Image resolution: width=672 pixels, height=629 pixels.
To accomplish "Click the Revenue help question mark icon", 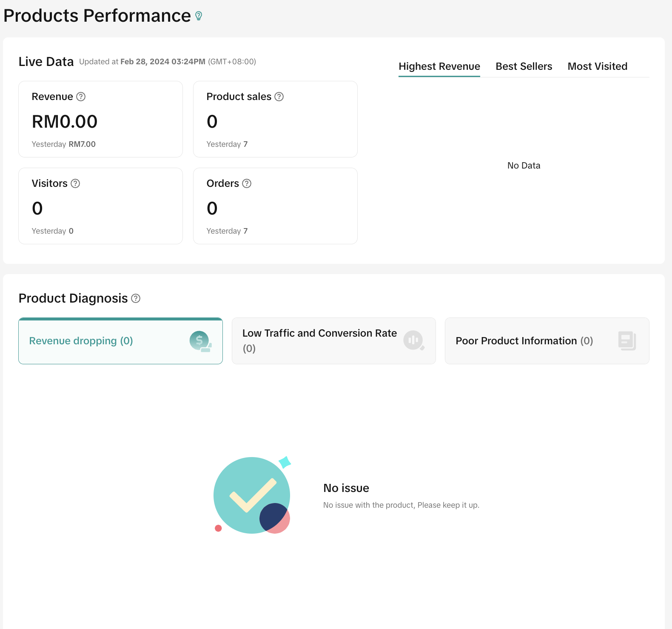I will click(81, 97).
